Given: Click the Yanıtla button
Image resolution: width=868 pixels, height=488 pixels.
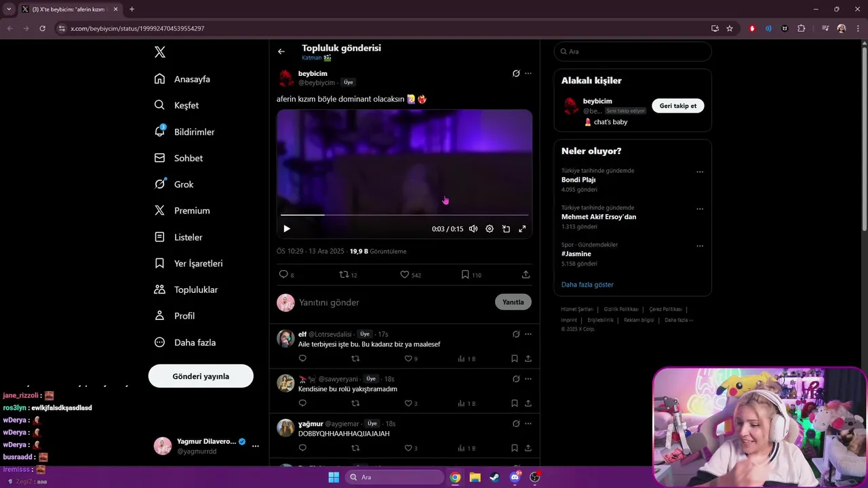Looking at the screenshot, I should point(513,302).
